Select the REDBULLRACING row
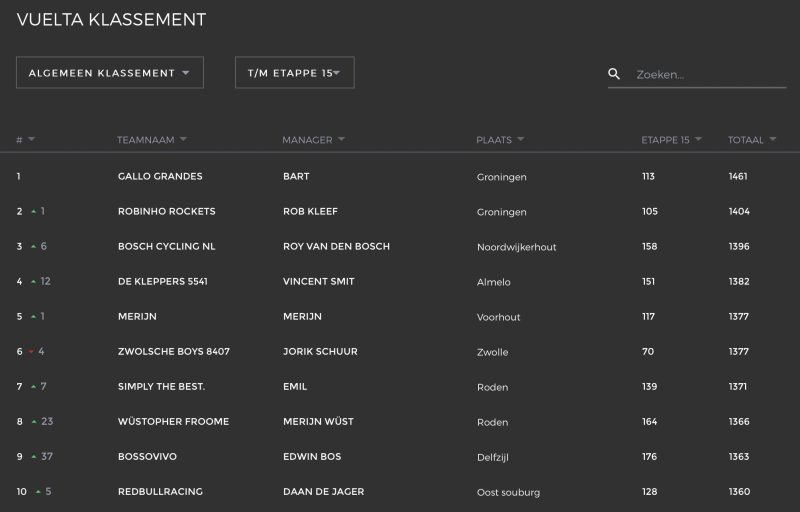The image size is (800, 512). (x=400, y=492)
